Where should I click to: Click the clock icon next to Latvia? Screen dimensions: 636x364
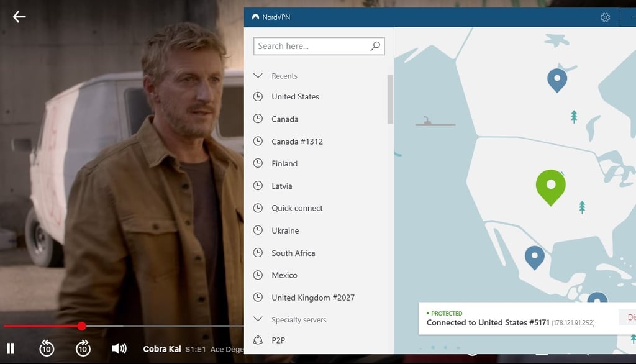point(258,186)
